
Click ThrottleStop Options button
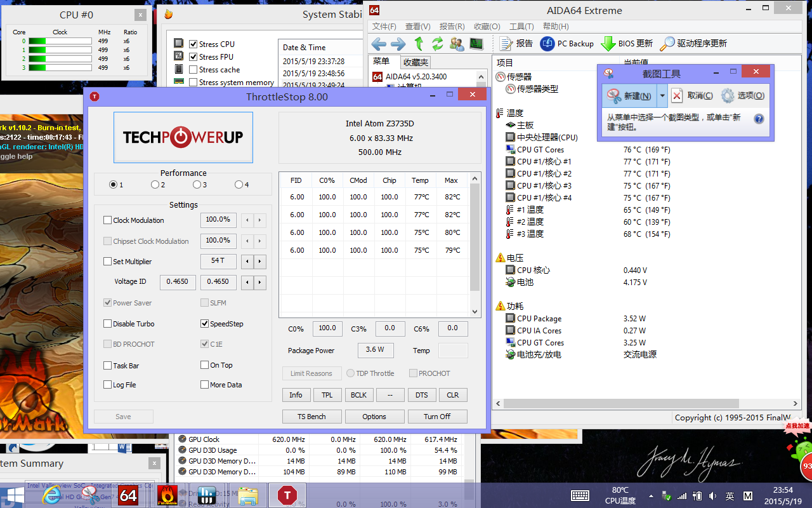(x=374, y=417)
